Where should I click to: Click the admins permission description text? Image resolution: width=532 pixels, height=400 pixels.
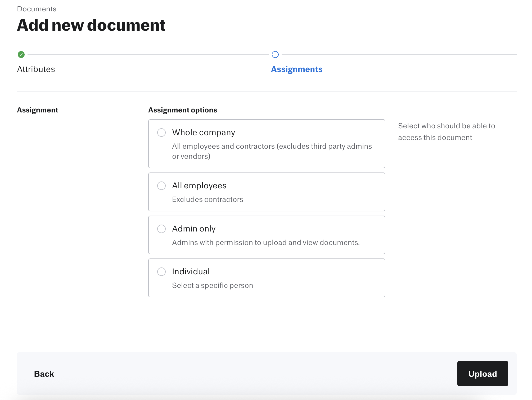pyautogui.click(x=266, y=243)
